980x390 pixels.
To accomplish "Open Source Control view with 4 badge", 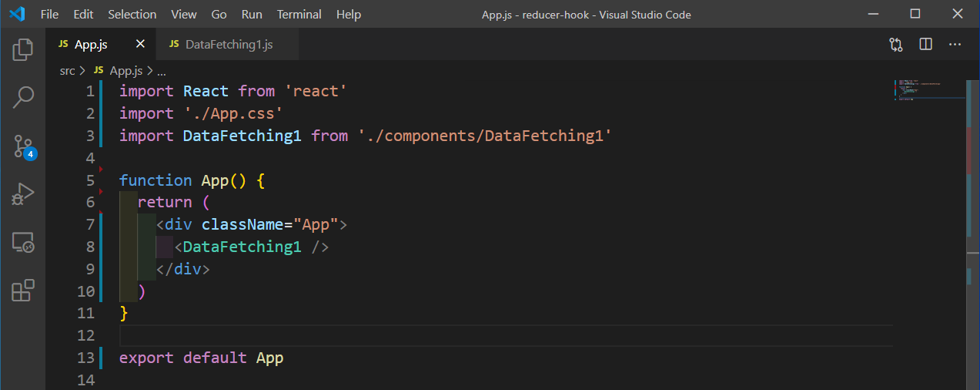I will (24, 146).
